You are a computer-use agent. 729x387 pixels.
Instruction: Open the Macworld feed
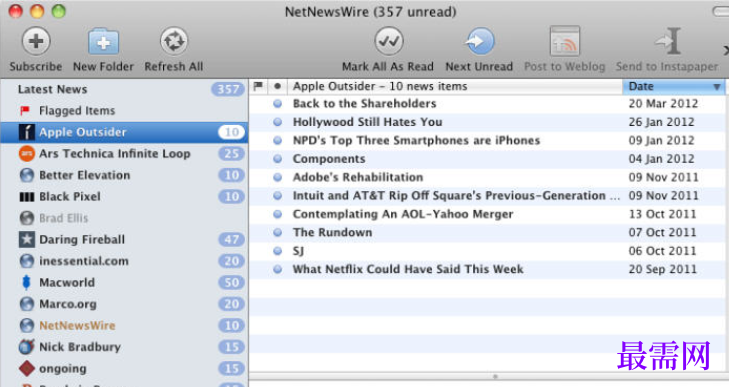point(124,282)
